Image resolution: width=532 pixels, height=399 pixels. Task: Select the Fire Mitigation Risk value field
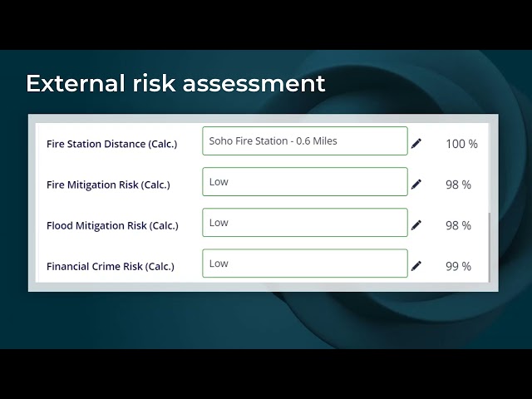pos(305,181)
